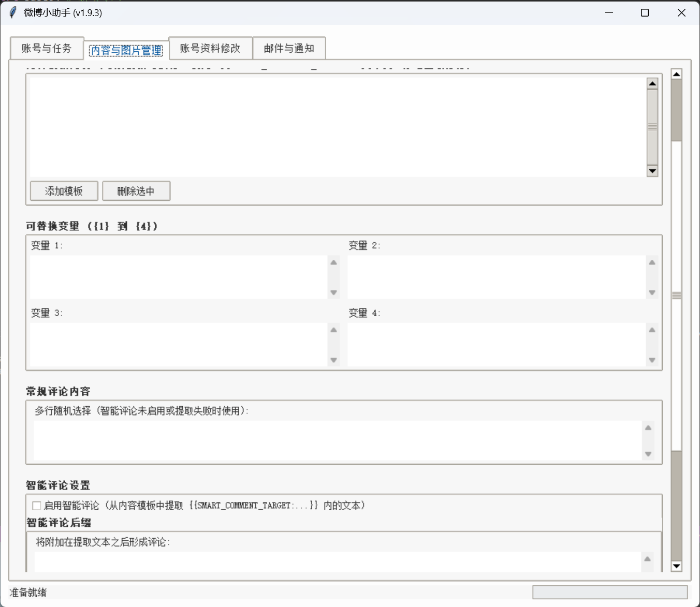Focus the 变量 1 text field
The image size is (700, 607).
[x=179, y=277]
